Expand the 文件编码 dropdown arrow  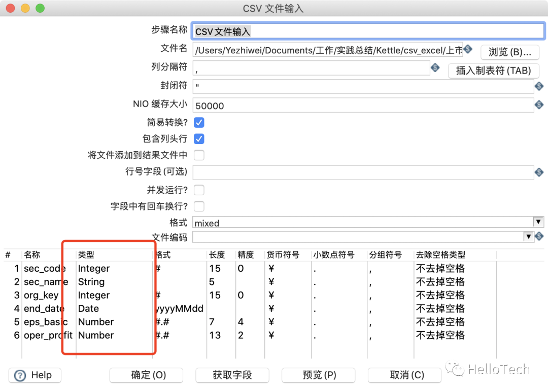pos(528,237)
